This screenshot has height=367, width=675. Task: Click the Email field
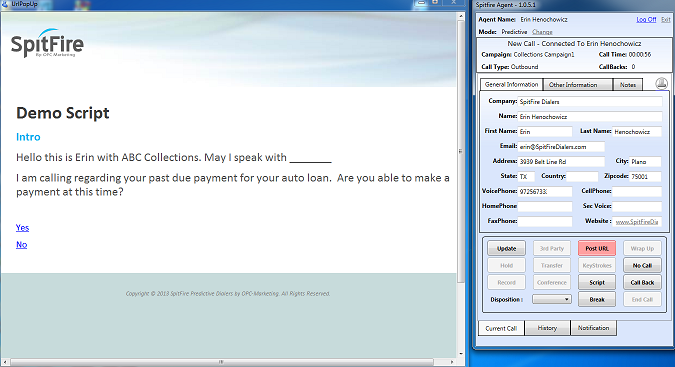pos(561,147)
